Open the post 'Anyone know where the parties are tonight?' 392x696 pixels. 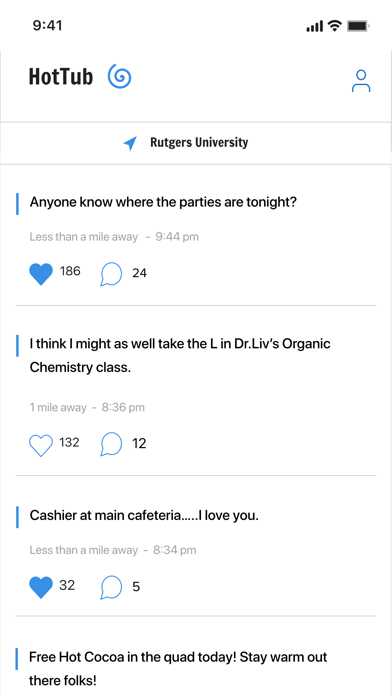click(x=163, y=202)
